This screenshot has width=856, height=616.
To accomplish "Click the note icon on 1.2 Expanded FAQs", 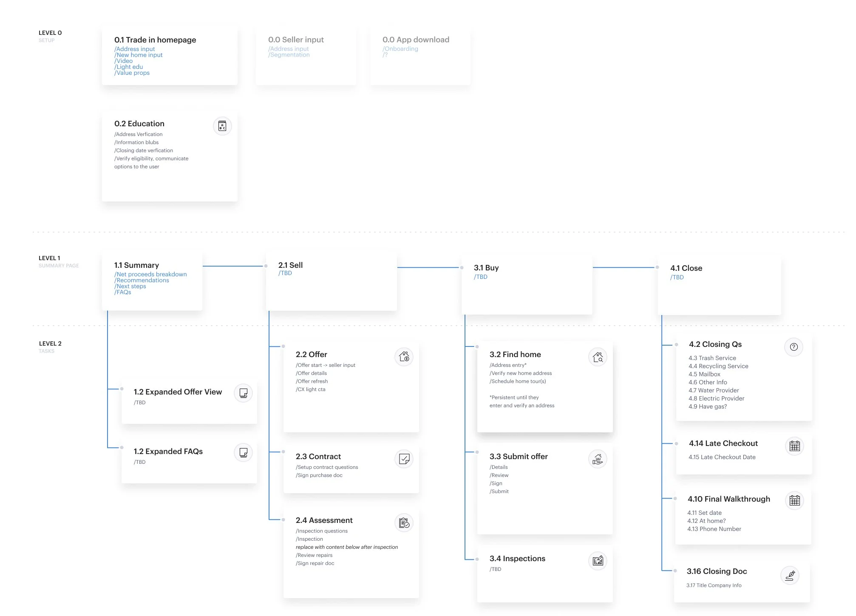I will (243, 452).
